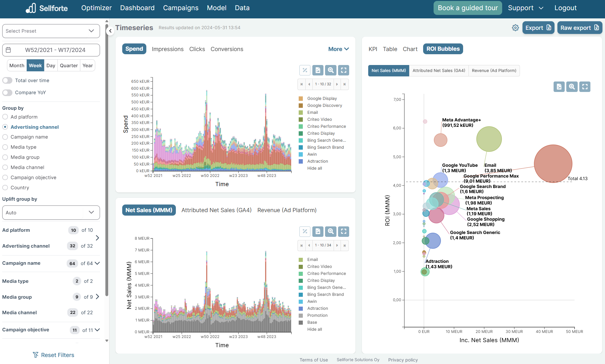Expand the Media group filter arrow
605x364 pixels.
97,297
